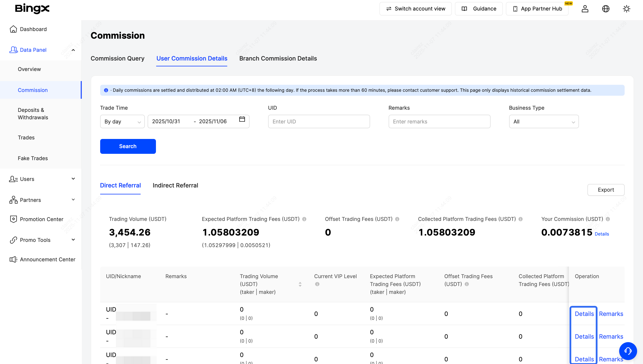Click the calendar icon in date range

click(x=242, y=119)
